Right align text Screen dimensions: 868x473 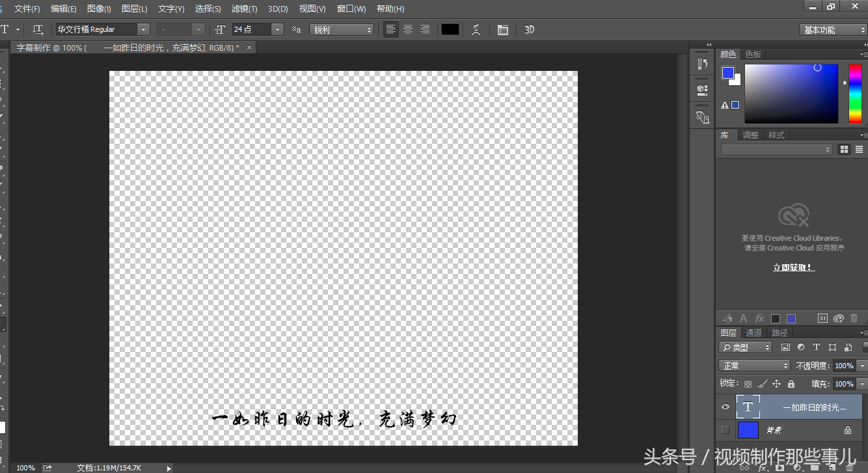click(425, 29)
